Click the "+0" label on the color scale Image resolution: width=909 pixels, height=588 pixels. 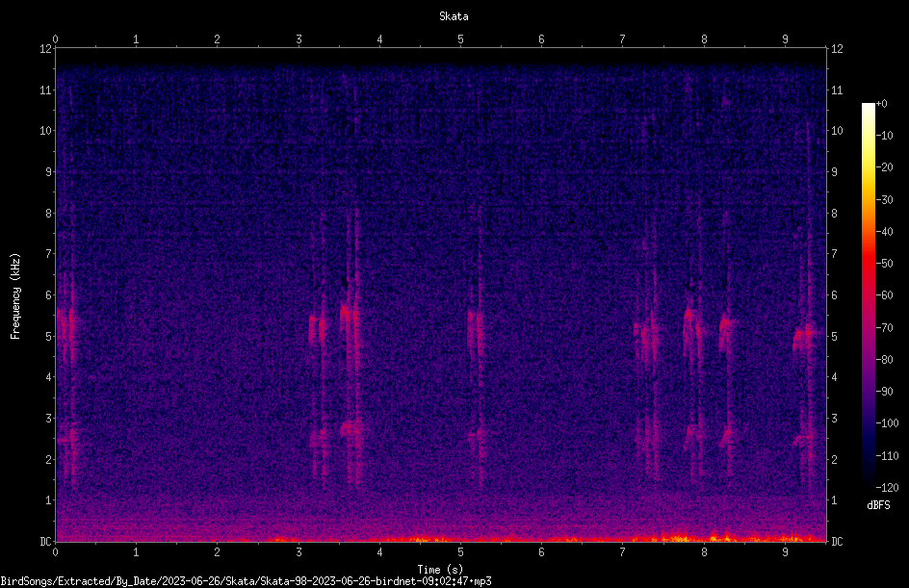coord(881,104)
